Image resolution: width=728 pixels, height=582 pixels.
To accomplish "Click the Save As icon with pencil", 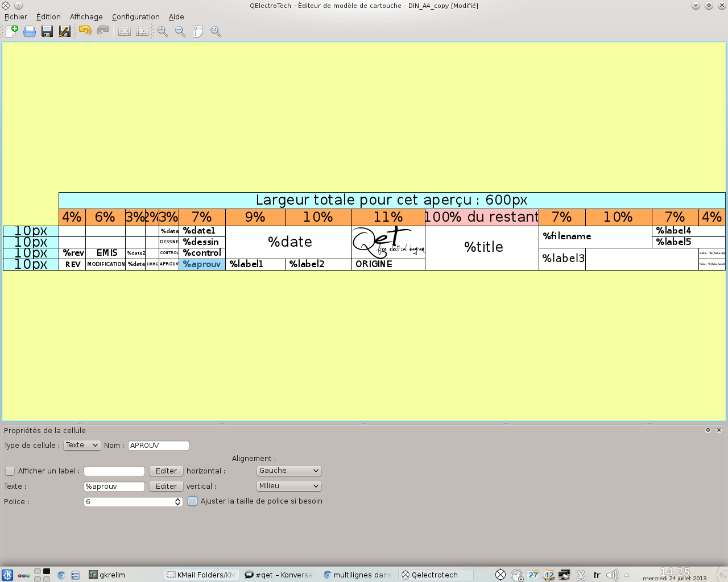I will (65, 31).
